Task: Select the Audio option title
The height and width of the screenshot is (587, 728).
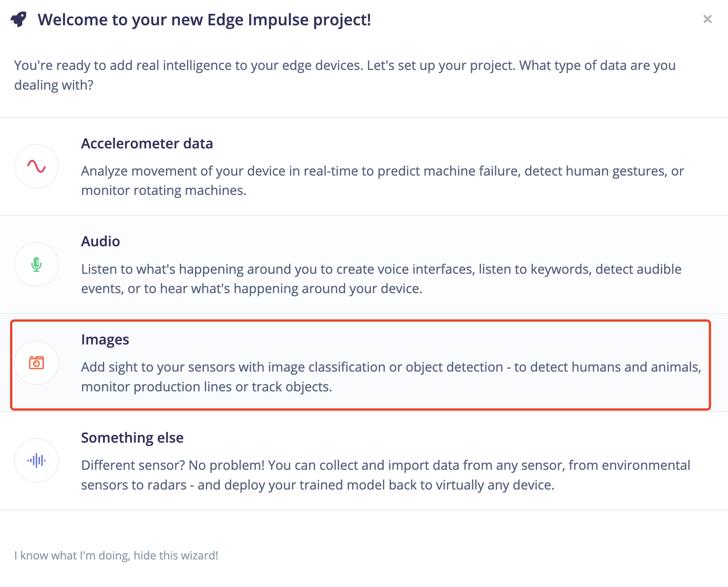Action: tap(100, 241)
